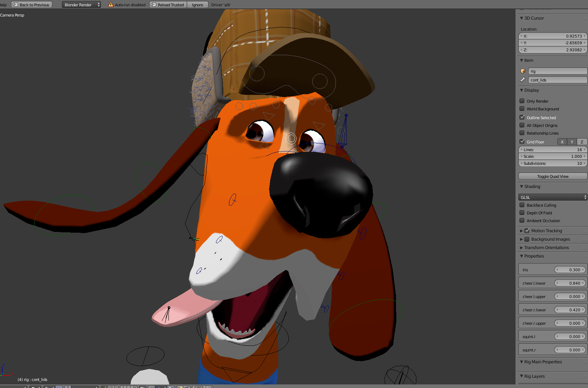This screenshot has width=588, height=388.
Task: Adjust the cheer.r.upper slider
Action: point(570,323)
